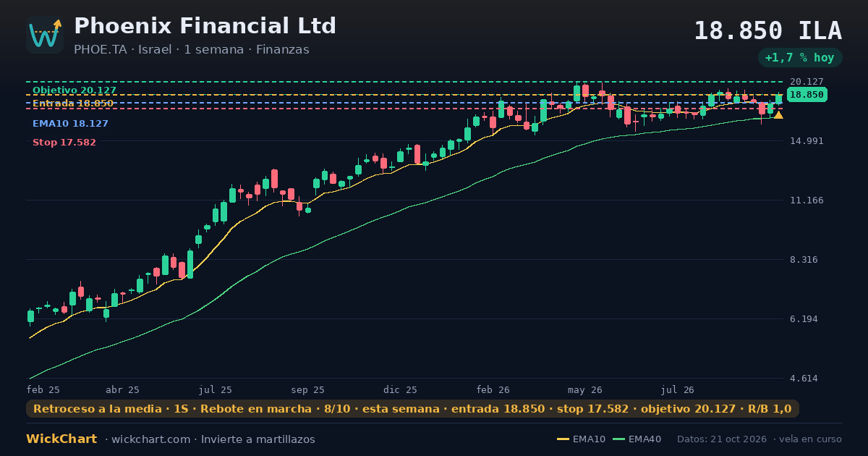
Task: Click the WickChart brand name in footer
Action: [x=61, y=439]
